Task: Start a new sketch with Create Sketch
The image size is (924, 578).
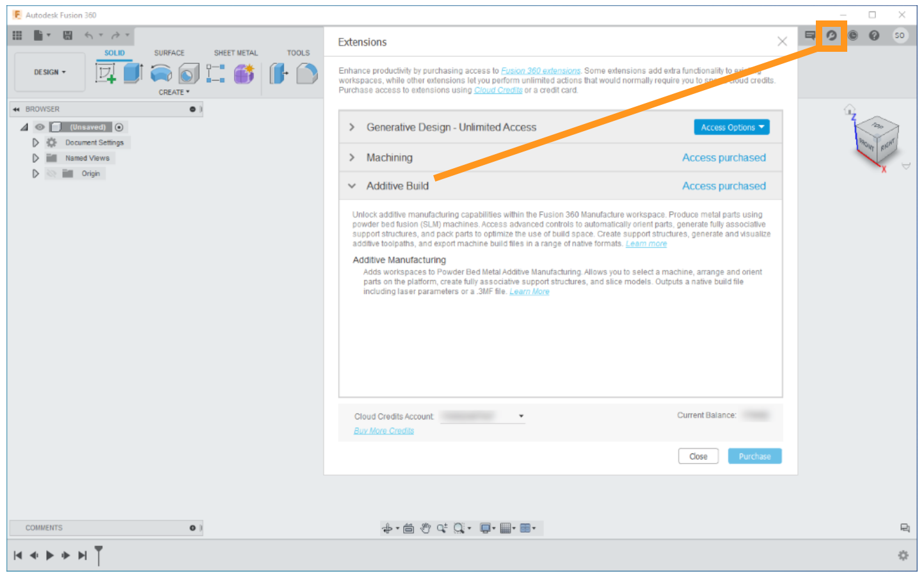Action: [106, 74]
